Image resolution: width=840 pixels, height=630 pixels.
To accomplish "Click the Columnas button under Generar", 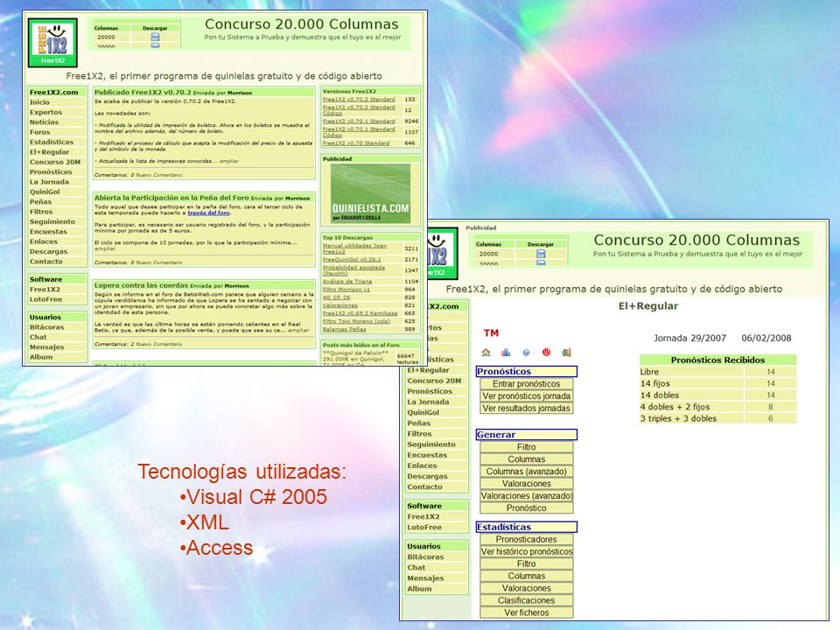I will (526, 459).
